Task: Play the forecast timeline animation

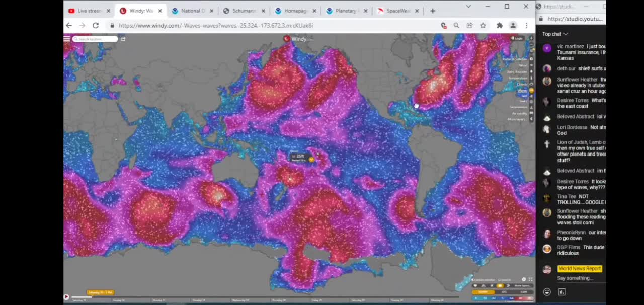Action: click(66, 297)
